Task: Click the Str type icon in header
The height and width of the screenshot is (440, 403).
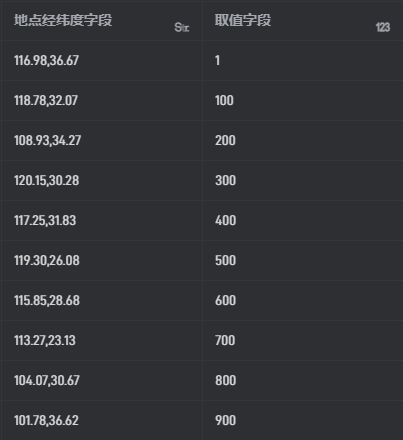Action: coord(182,27)
